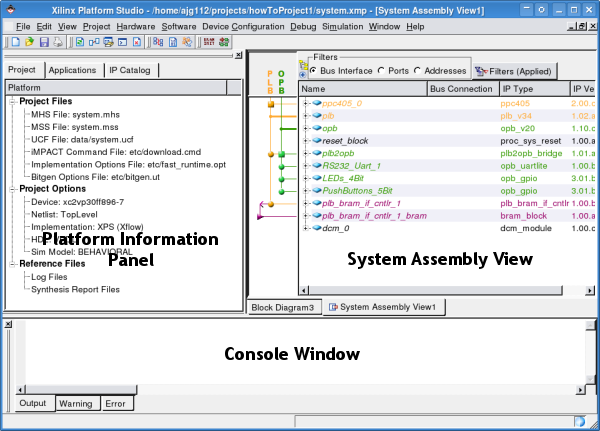Click the console scrollbar right arrow

coord(580,390)
